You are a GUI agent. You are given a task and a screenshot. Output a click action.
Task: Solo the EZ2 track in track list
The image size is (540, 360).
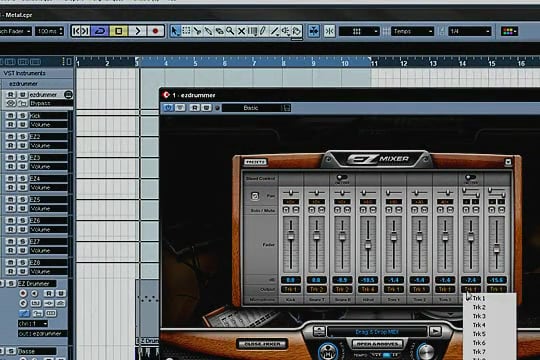[23, 136]
